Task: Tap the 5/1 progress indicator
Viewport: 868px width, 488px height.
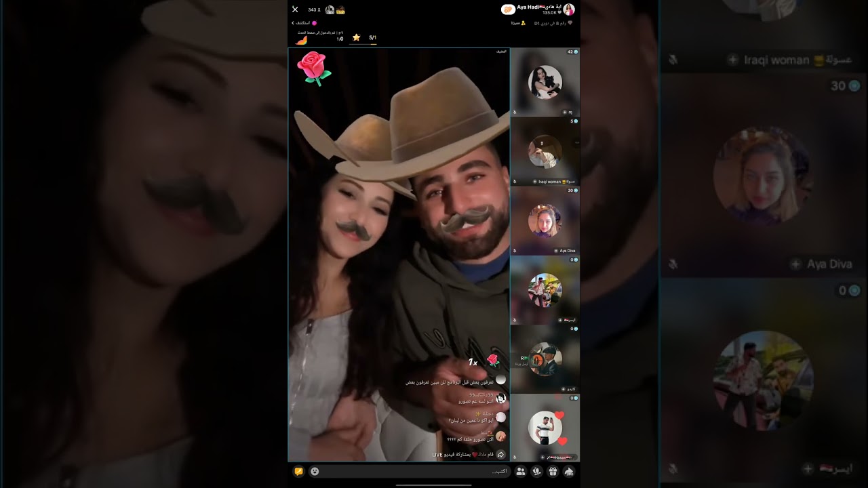Action: [373, 38]
